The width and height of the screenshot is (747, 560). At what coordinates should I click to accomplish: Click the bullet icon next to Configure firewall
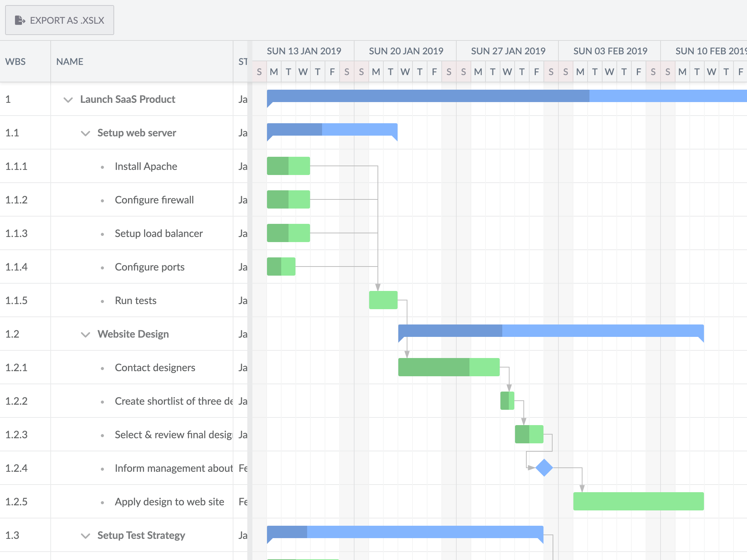[102, 200]
